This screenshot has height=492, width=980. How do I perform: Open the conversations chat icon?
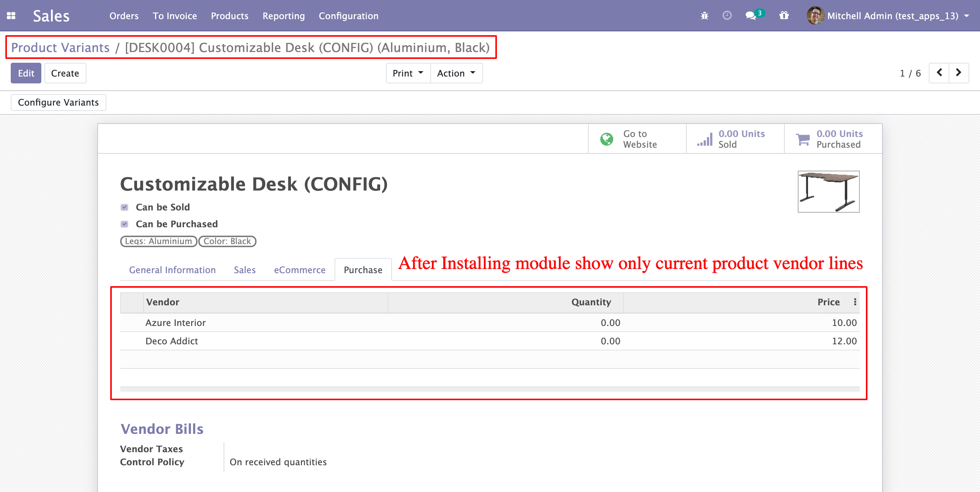pyautogui.click(x=751, y=16)
